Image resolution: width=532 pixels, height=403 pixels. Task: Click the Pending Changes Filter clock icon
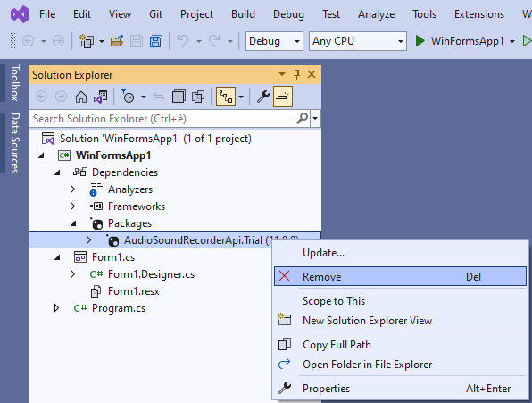[129, 97]
